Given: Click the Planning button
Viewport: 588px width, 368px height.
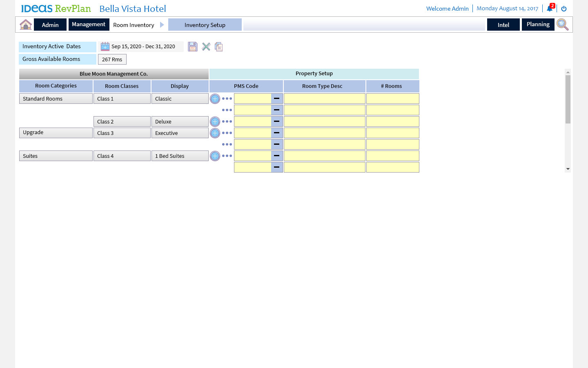Looking at the screenshot, I should (538, 25).
